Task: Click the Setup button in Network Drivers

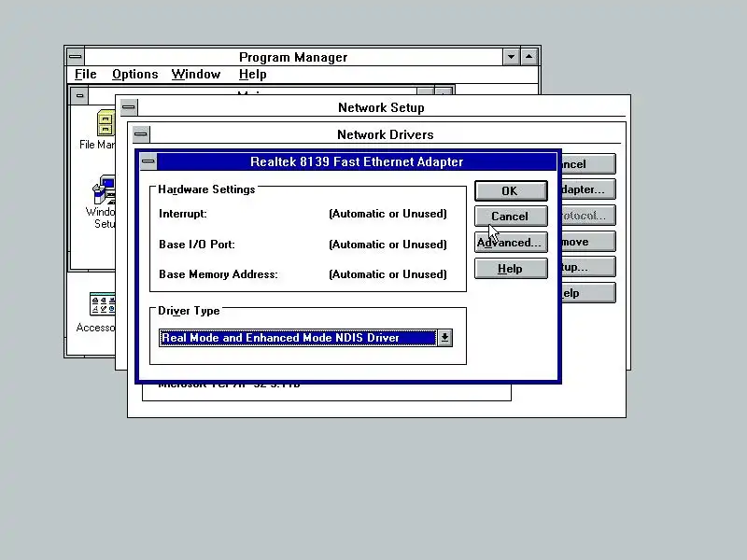Action: pyautogui.click(x=588, y=267)
